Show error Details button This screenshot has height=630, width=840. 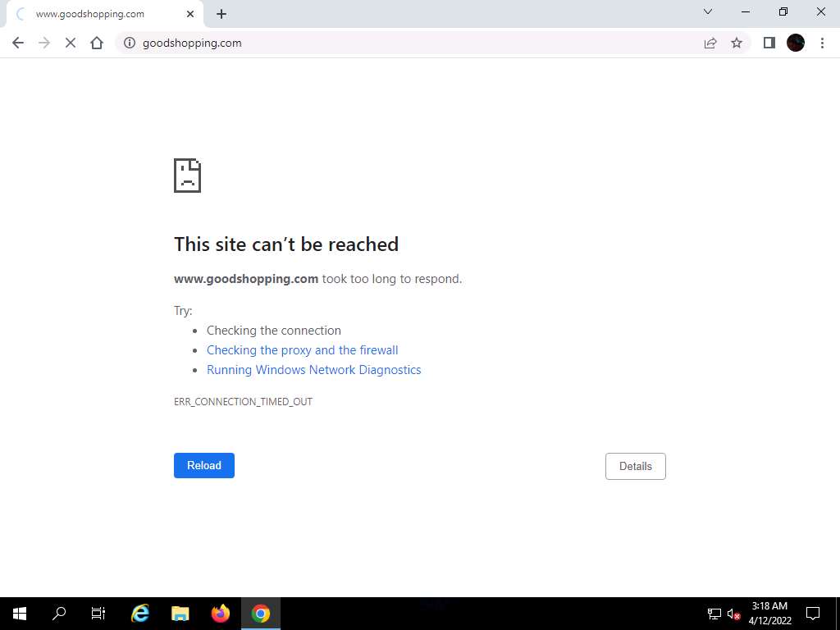[636, 466]
